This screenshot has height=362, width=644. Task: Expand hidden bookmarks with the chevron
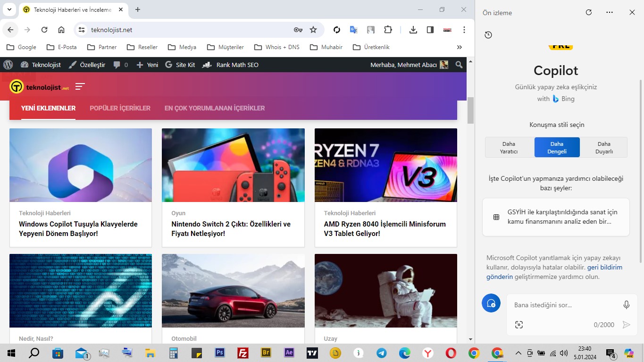(459, 47)
